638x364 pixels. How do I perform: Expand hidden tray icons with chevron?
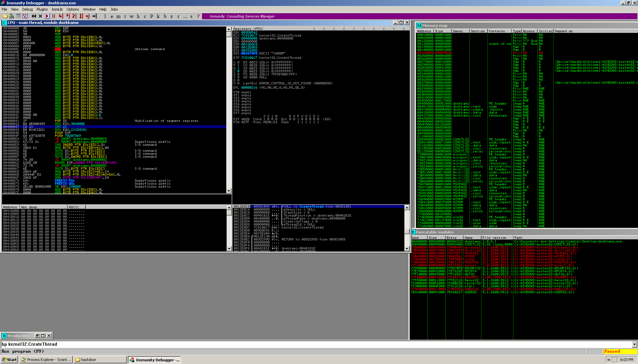(x=609, y=360)
